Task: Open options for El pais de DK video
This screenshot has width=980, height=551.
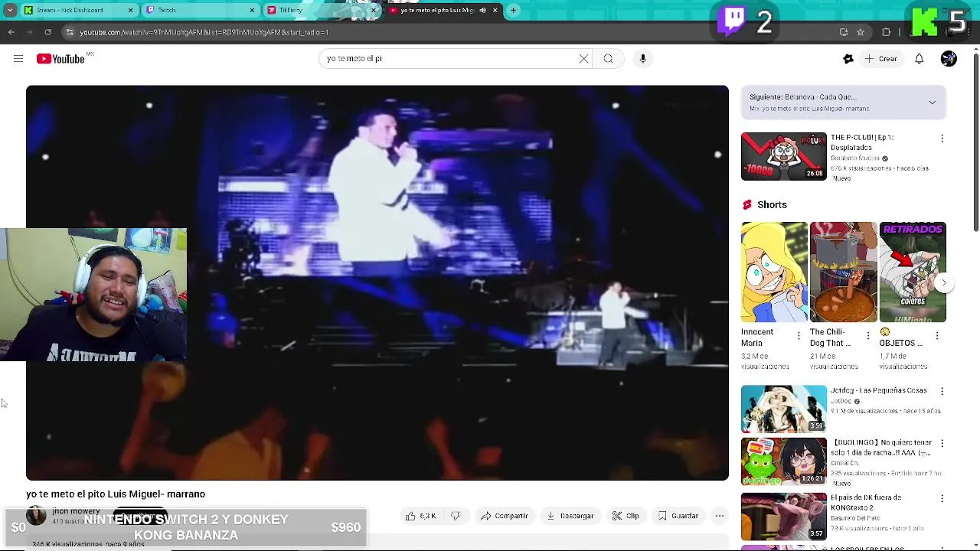Action: pos(942,498)
